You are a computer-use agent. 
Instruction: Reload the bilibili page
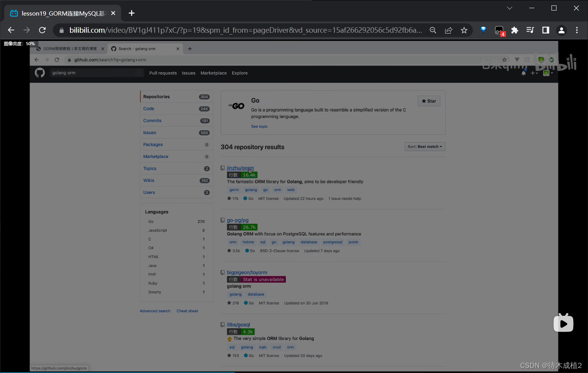(42, 30)
